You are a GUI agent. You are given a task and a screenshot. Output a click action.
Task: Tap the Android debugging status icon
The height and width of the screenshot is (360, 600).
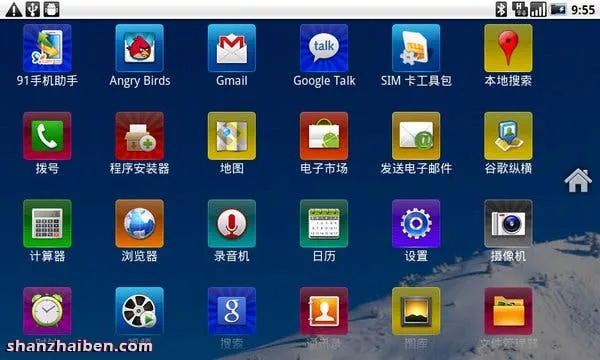51,9
